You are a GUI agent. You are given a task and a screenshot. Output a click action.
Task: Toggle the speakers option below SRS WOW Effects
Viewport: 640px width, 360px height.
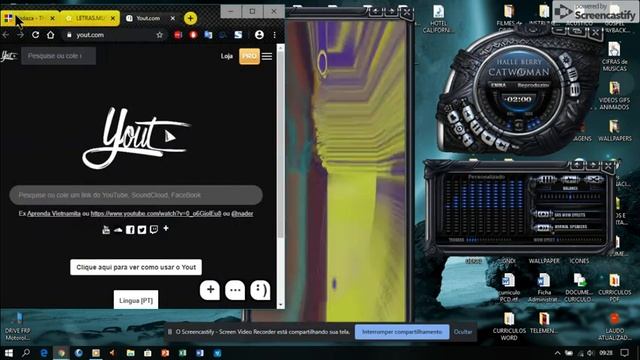coord(543,227)
